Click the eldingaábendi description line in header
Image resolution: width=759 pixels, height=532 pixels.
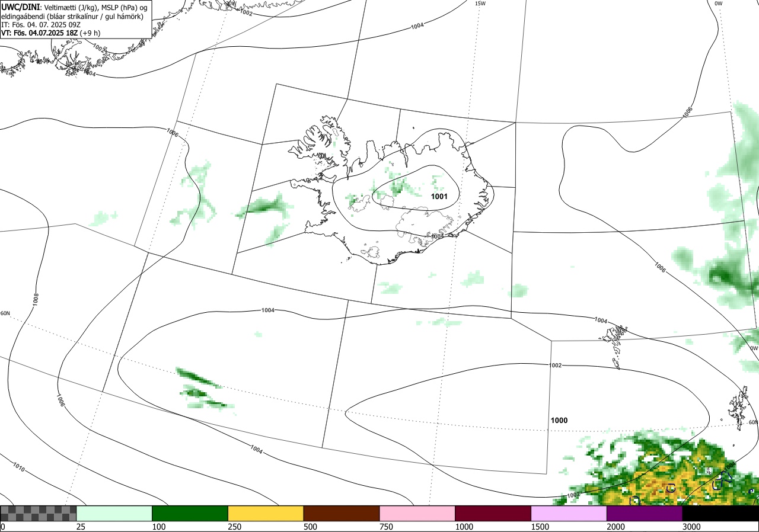tap(71, 17)
